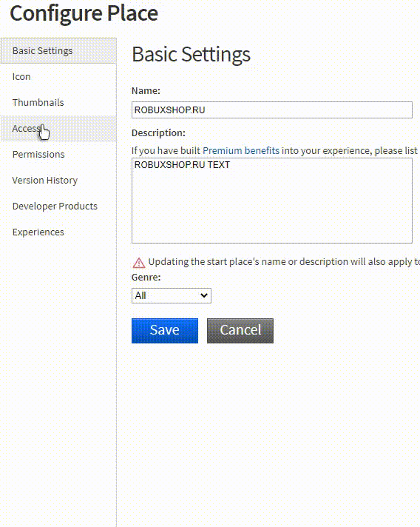Open the Developer Products section
The height and width of the screenshot is (527, 420).
point(58,206)
